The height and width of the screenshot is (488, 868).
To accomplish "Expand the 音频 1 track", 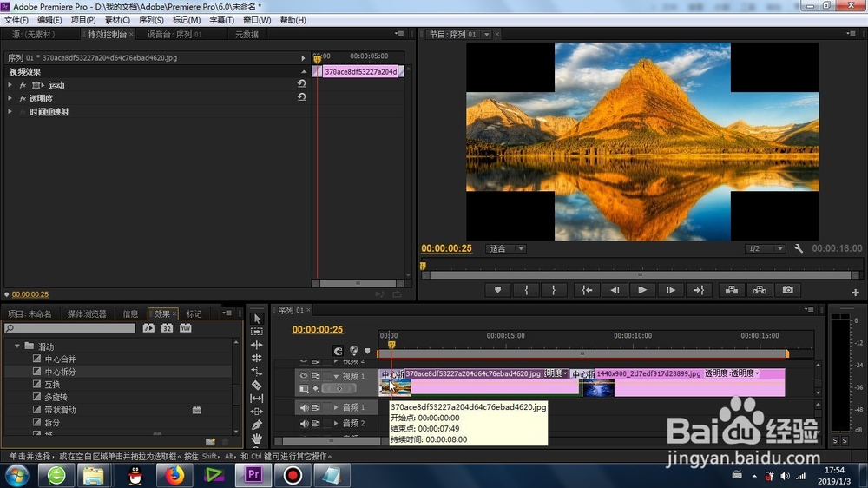I will coord(335,407).
